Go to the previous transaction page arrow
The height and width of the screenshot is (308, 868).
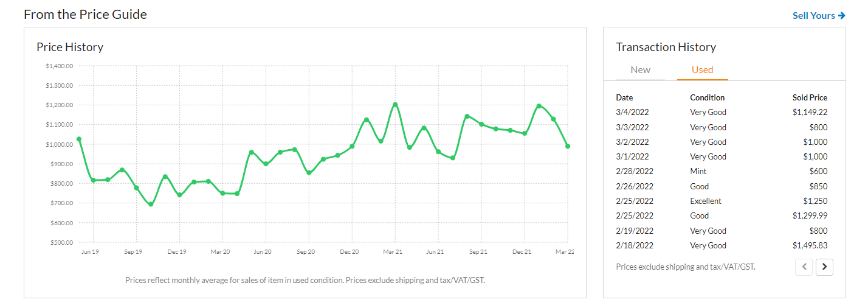pyautogui.click(x=804, y=267)
